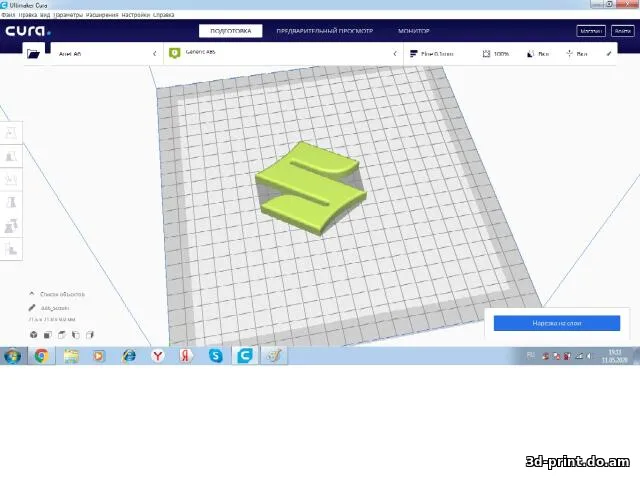Select the Rotate tool in left toolbar

11,179
